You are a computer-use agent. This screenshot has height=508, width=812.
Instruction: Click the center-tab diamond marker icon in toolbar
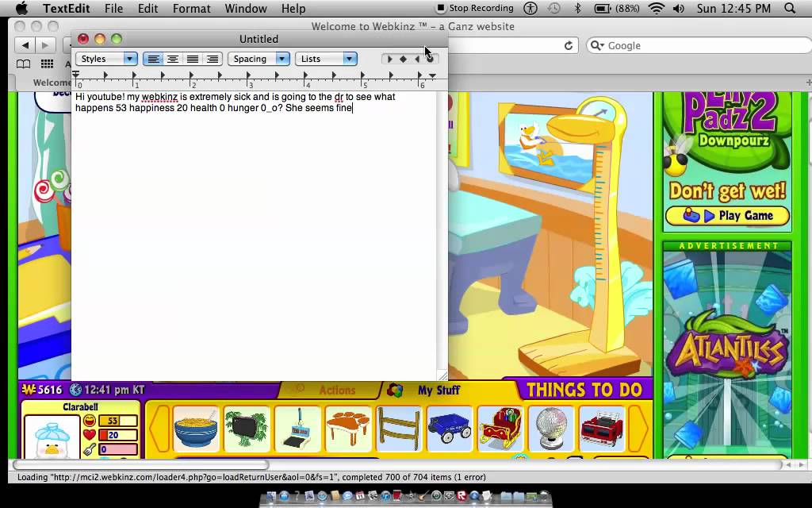[x=404, y=59]
